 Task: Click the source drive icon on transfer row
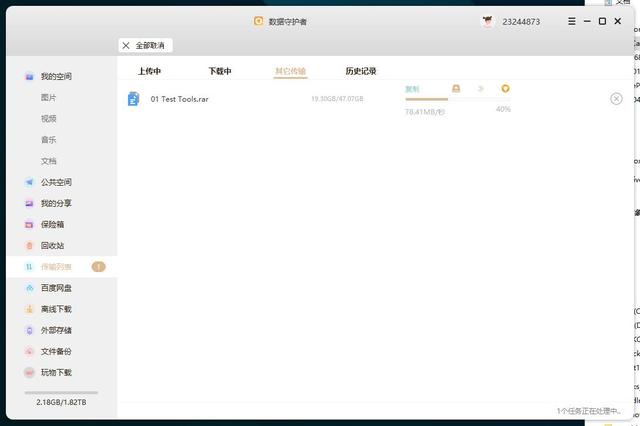click(x=456, y=89)
